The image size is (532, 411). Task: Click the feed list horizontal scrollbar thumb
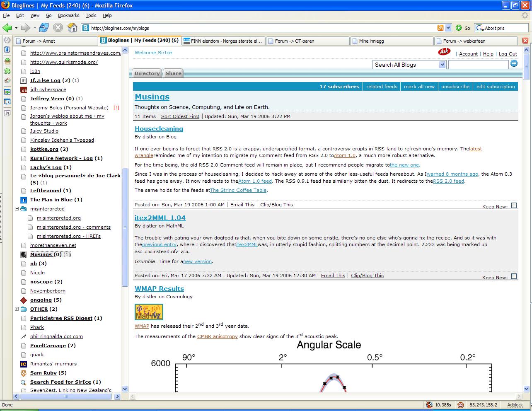[66, 396]
